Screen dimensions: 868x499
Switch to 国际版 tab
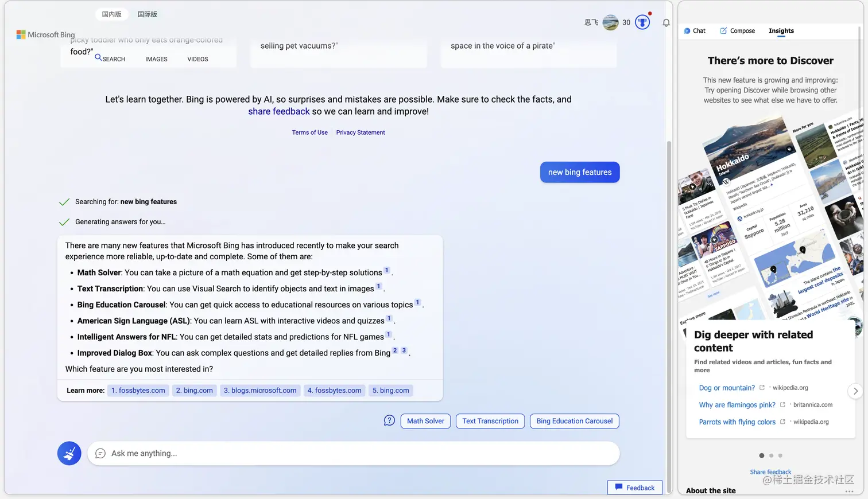(147, 14)
